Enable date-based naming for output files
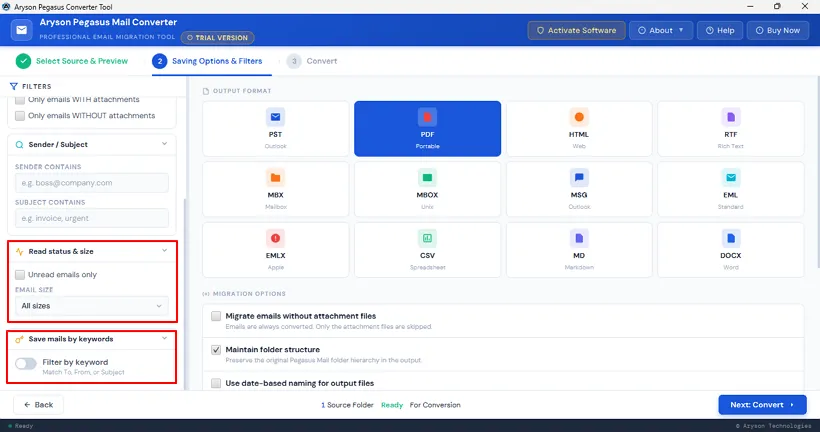The image size is (820, 432). pyautogui.click(x=216, y=383)
